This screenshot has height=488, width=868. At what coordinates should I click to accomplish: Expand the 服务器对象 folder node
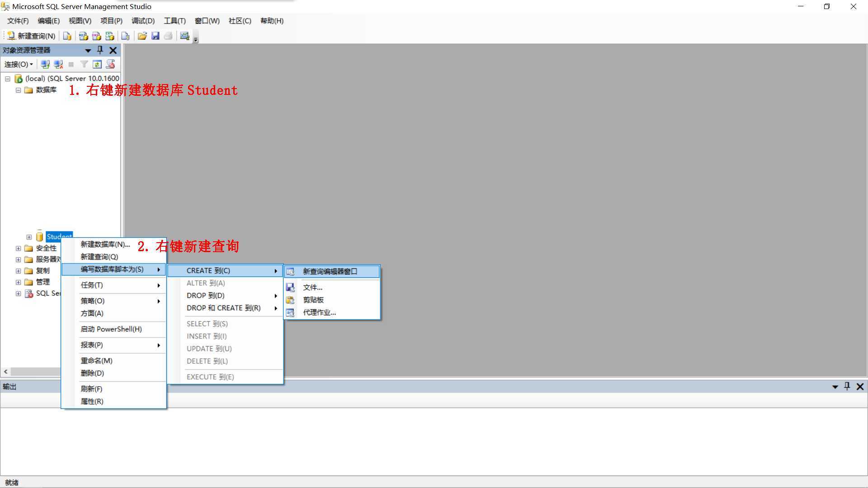click(x=18, y=259)
